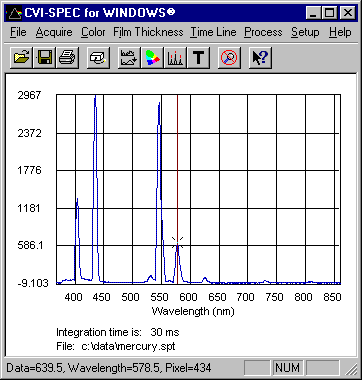The image size is (362, 380).
Task: Open the Setup menu
Action: (x=305, y=32)
